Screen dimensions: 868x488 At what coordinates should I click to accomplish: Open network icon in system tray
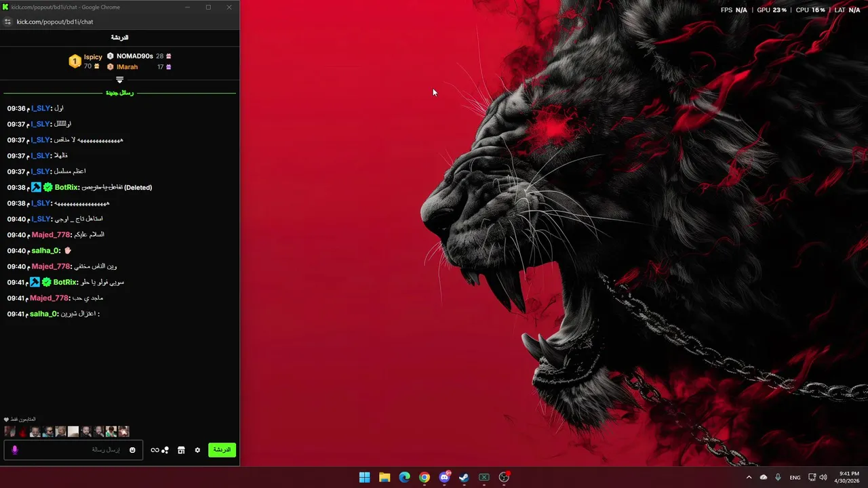[x=812, y=477]
